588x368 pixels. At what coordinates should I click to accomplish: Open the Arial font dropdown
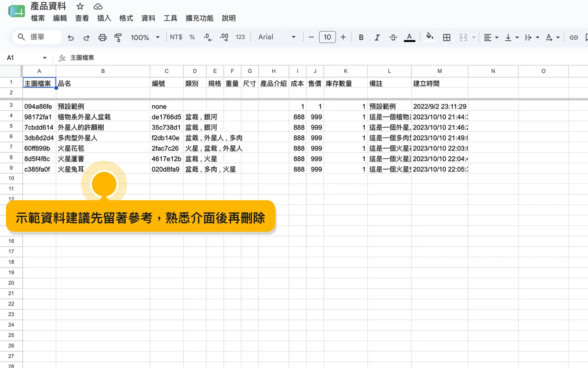[277, 37]
